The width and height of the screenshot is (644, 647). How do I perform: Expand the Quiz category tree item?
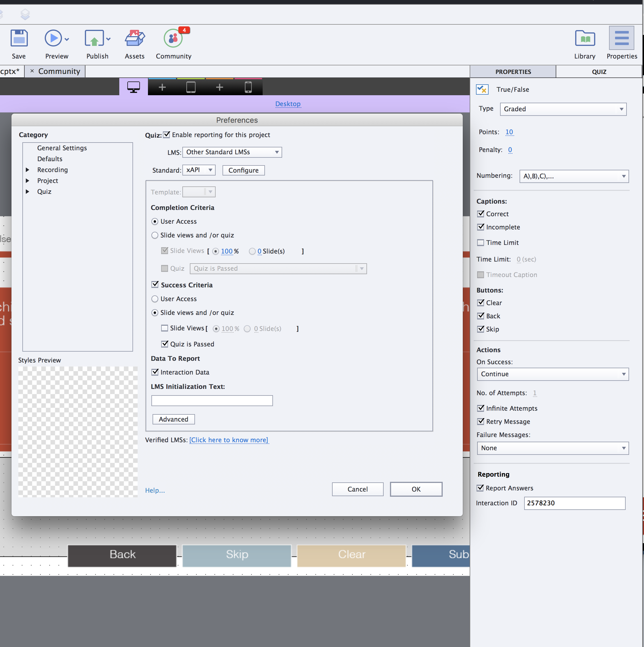(28, 192)
